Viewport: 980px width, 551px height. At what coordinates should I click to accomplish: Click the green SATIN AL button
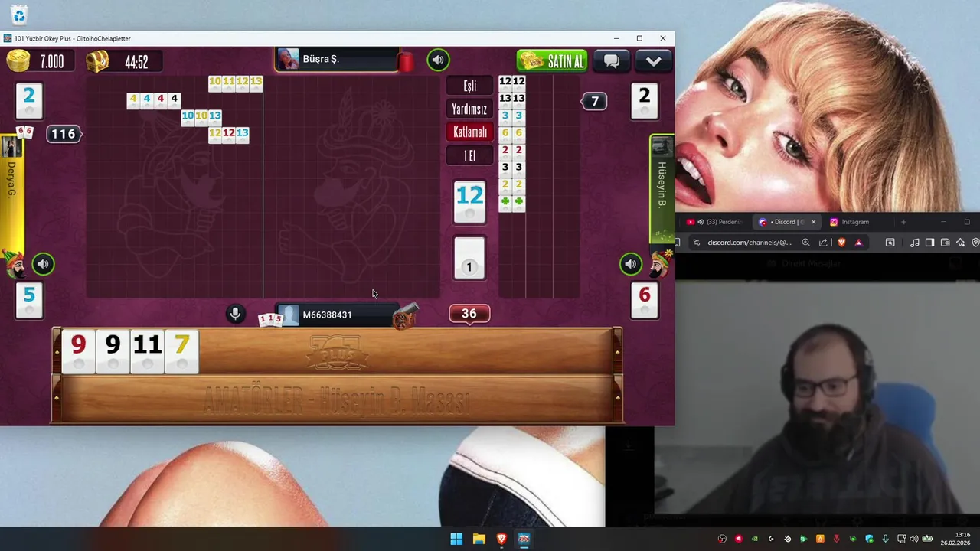point(552,61)
